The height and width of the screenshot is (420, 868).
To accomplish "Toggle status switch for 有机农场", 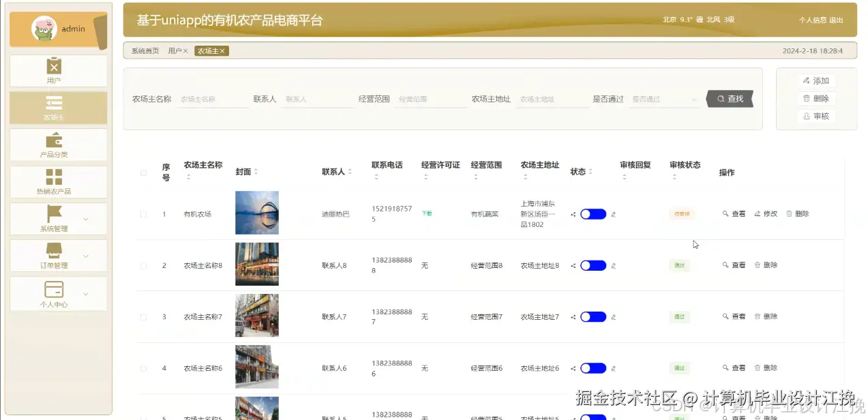I will pyautogui.click(x=593, y=214).
